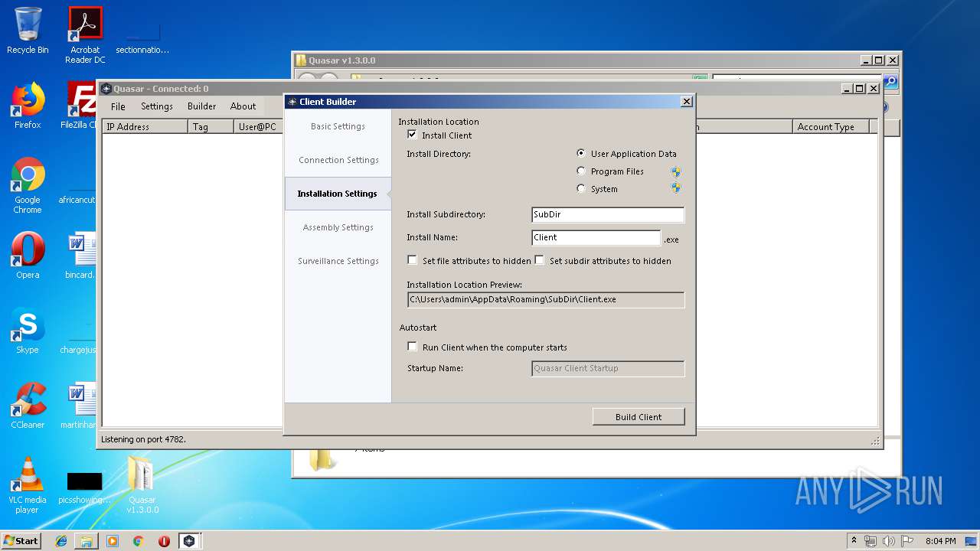Viewport: 980px width, 551px height.
Task: Click the Start button
Action: pyautogui.click(x=21, y=541)
